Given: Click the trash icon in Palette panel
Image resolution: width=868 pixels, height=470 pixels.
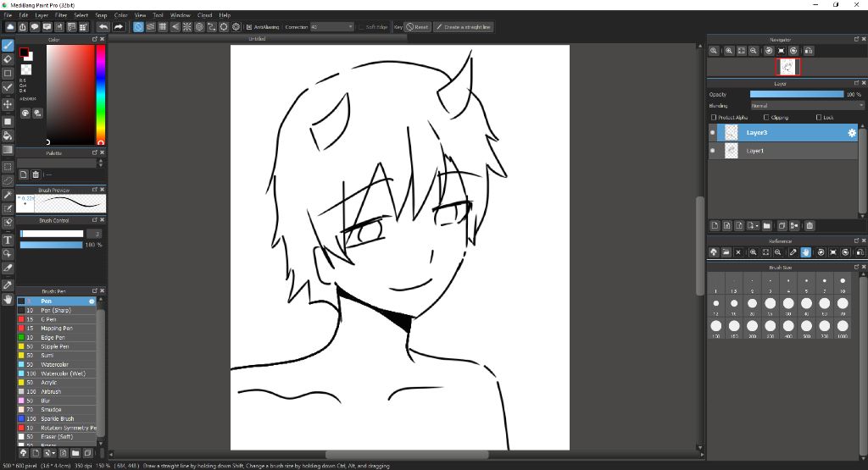Looking at the screenshot, I should [x=36, y=174].
